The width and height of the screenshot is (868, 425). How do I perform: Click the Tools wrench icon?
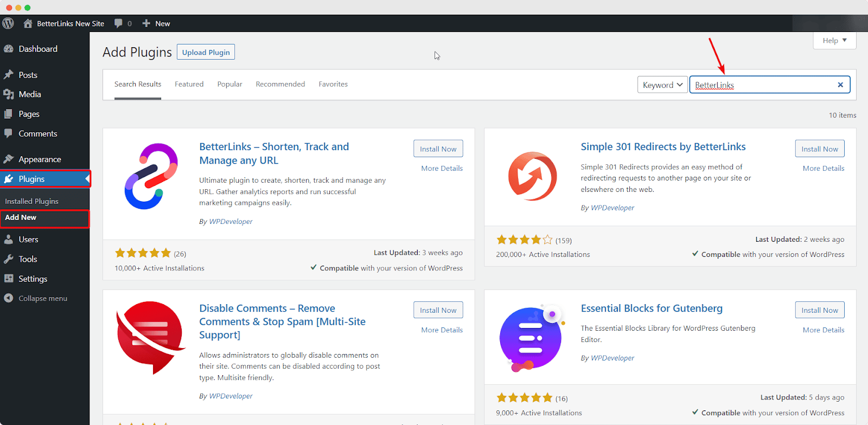[x=9, y=259]
